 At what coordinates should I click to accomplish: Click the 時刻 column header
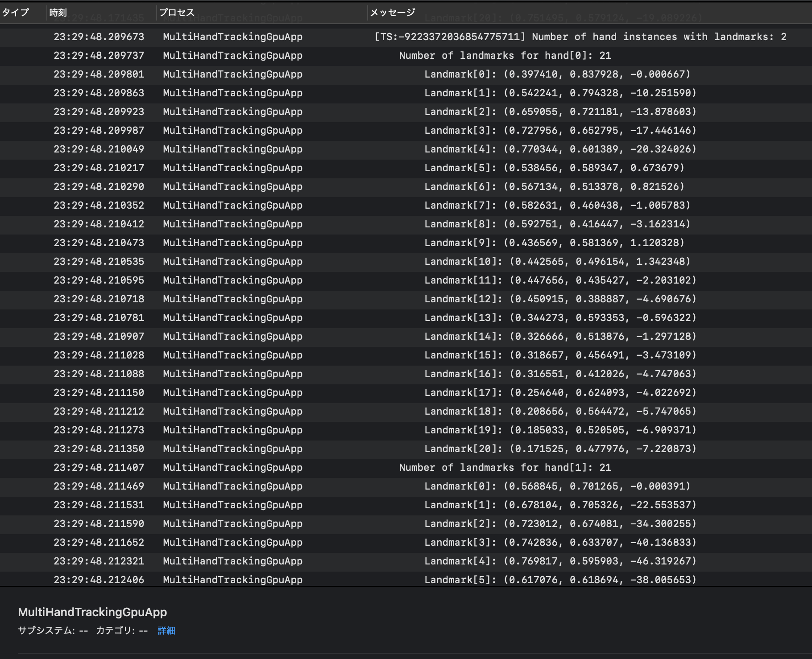(58, 12)
